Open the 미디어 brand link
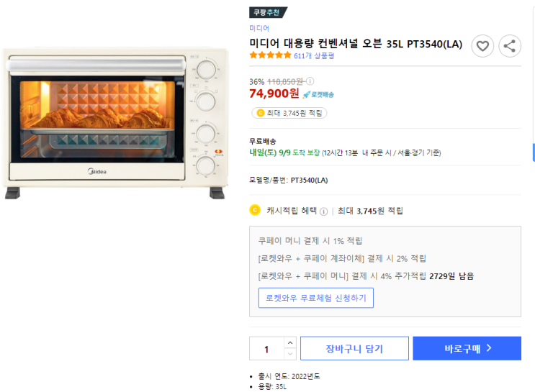The image size is (535, 392). click(x=259, y=28)
